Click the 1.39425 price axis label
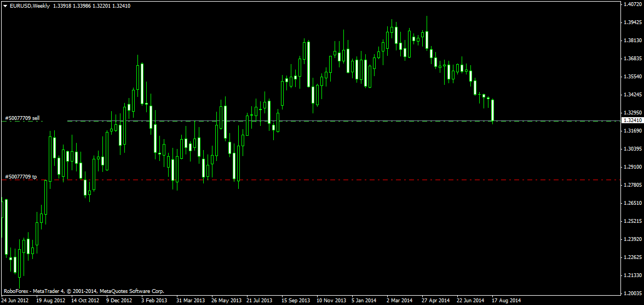Viewport: 644px width, 305px height. pyautogui.click(x=633, y=22)
